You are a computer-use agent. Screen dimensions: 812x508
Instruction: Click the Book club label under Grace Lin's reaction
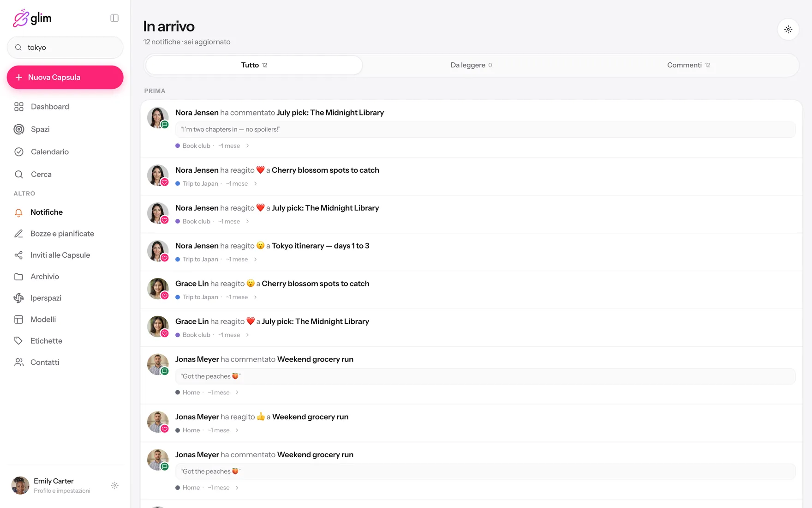(197, 335)
